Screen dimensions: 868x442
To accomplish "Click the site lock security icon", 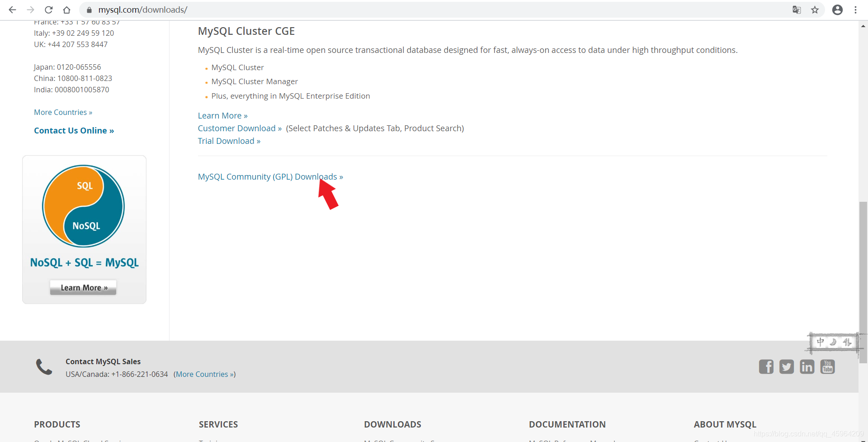I will coord(89,10).
